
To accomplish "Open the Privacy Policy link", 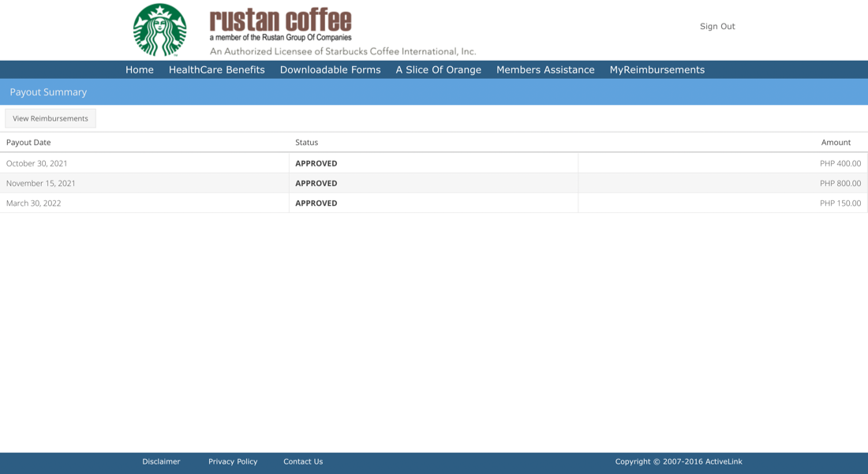I will pos(233,462).
